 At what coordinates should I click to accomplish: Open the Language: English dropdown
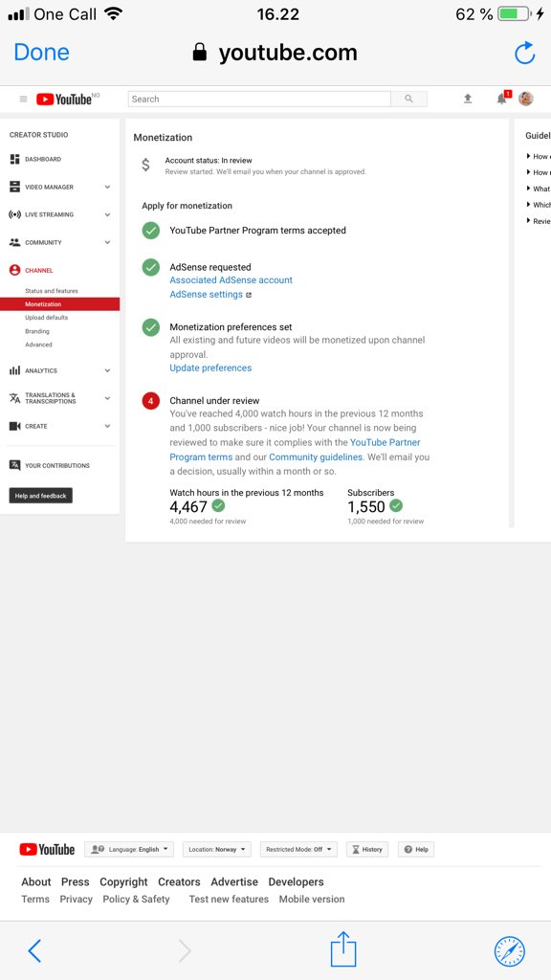[x=129, y=850]
